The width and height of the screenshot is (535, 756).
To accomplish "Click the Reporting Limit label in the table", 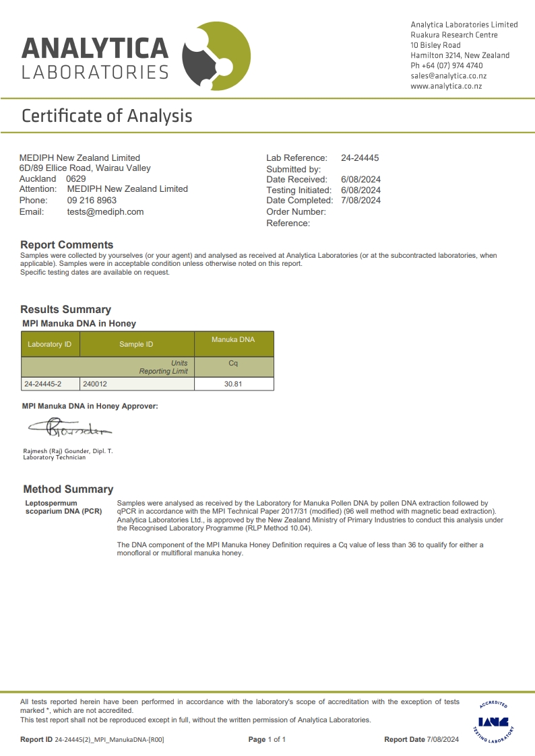I will [x=164, y=371].
